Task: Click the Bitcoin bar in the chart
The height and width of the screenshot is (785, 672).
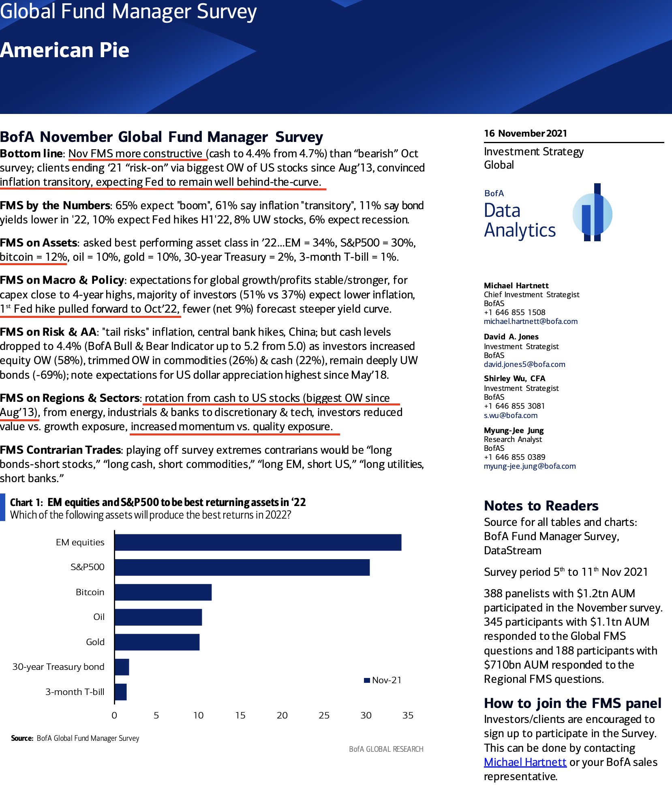Action: [163, 592]
